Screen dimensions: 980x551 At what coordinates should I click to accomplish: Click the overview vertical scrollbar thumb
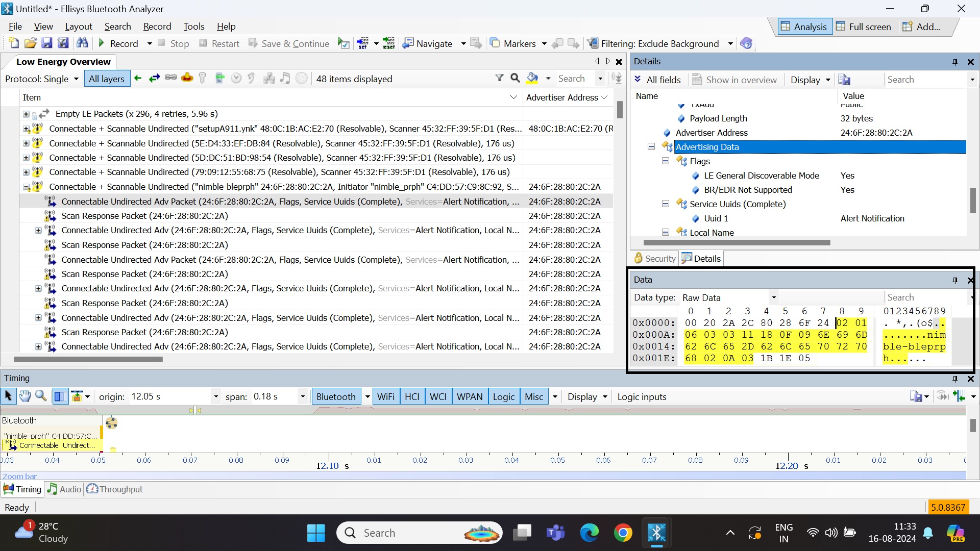(620, 110)
